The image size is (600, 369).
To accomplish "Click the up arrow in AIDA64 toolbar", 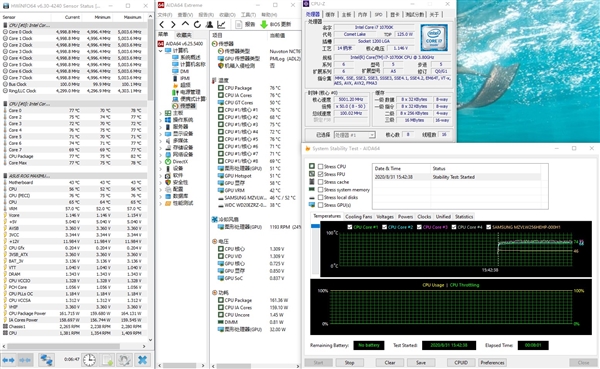I will click(x=185, y=24).
